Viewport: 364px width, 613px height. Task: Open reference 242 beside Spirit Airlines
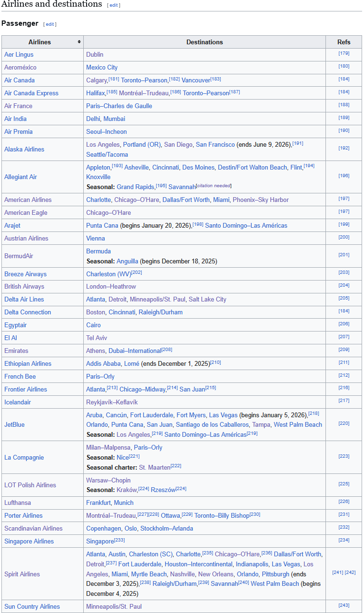click(350, 573)
